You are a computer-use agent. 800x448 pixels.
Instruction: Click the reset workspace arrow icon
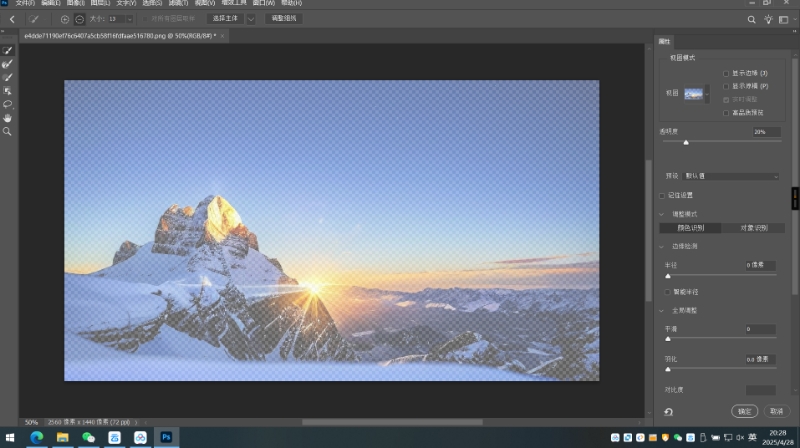click(668, 412)
